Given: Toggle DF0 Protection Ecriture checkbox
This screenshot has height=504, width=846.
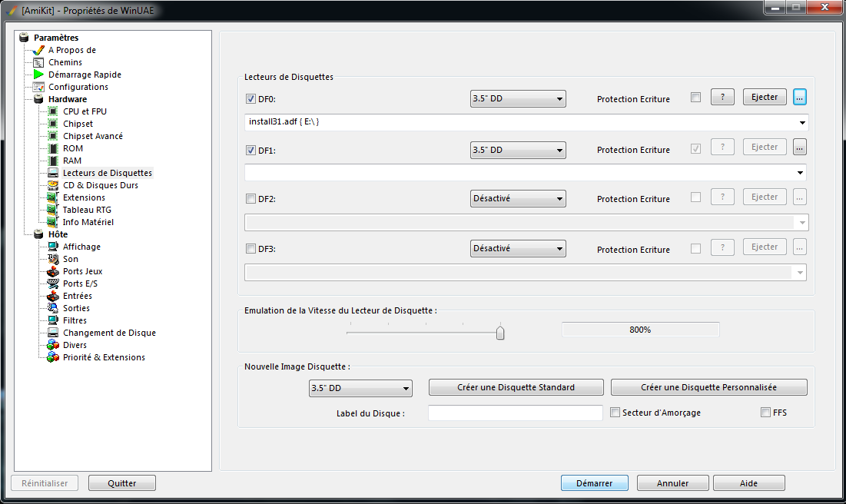Looking at the screenshot, I should [695, 98].
